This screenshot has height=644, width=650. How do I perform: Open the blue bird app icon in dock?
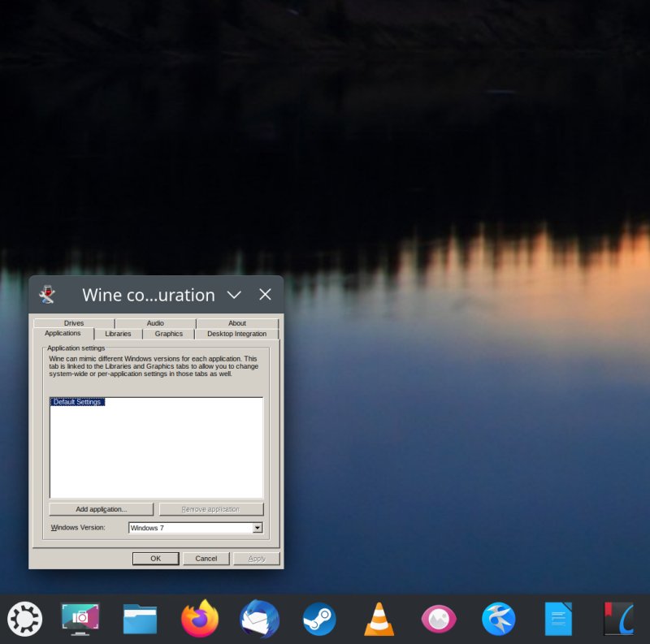[x=498, y=620]
